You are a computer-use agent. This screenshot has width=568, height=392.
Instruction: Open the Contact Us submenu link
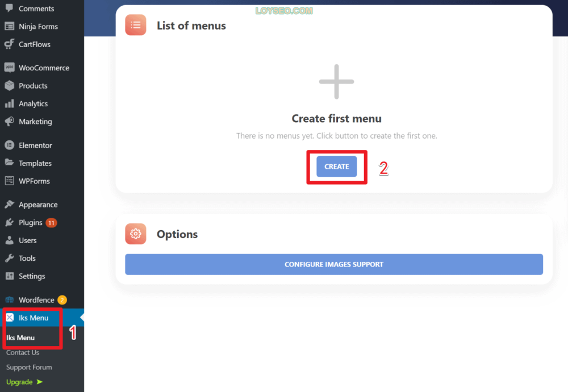[23, 352]
